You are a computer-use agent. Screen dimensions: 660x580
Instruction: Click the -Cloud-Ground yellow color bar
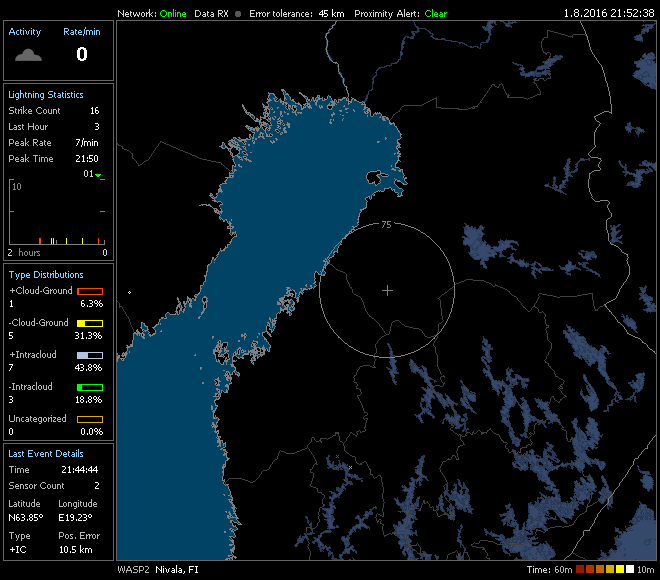(x=90, y=323)
